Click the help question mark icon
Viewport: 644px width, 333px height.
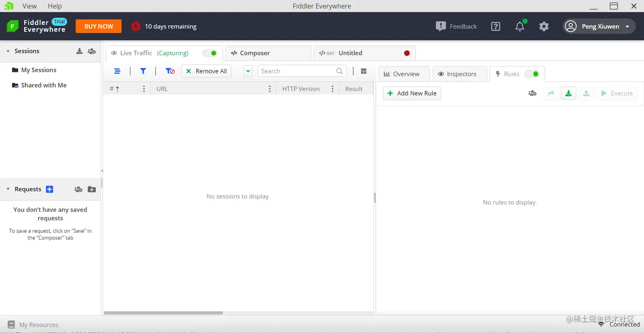pyautogui.click(x=495, y=26)
